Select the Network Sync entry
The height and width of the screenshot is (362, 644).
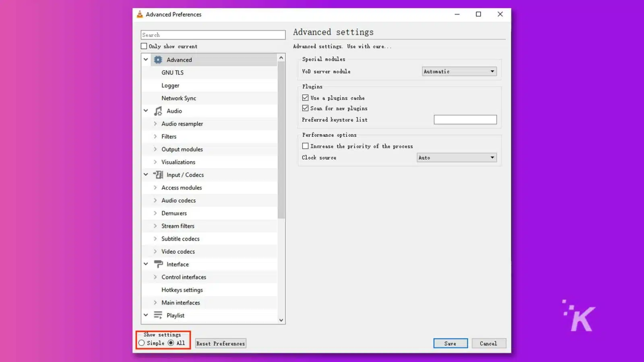pos(179,98)
